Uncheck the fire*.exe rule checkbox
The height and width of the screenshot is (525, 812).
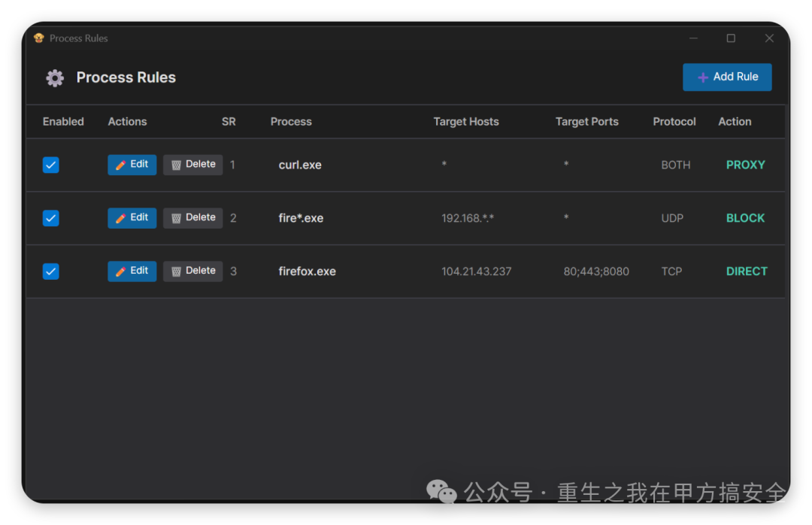(50, 218)
